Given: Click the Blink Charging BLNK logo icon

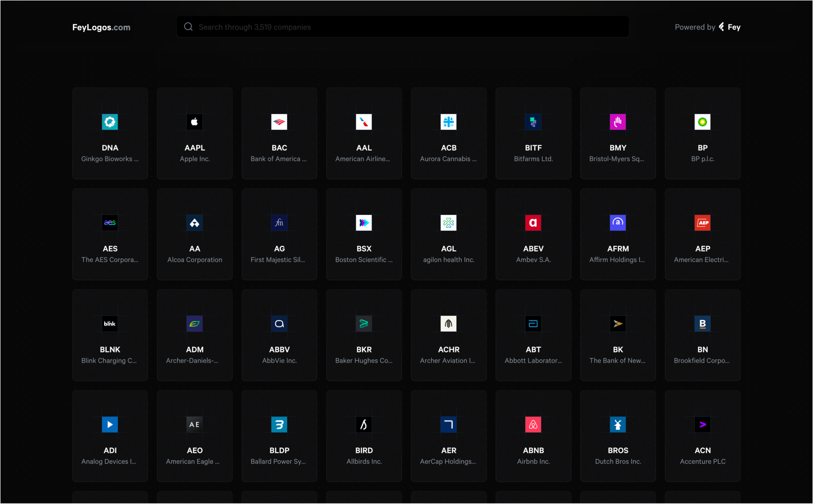Looking at the screenshot, I should pyautogui.click(x=110, y=324).
